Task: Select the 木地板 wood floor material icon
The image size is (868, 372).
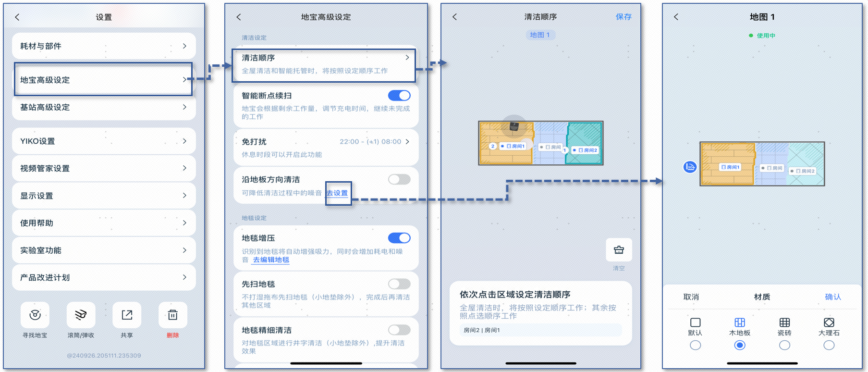Action: click(x=740, y=322)
